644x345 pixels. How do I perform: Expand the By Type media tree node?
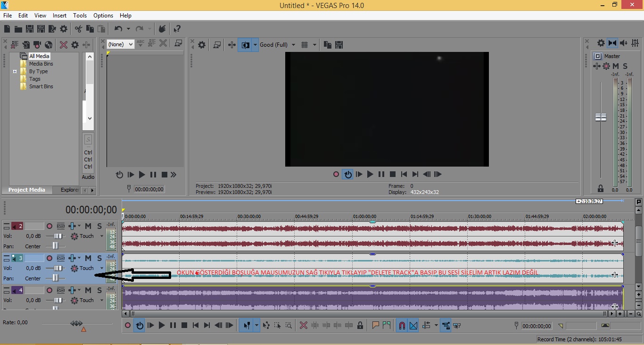point(15,72)
